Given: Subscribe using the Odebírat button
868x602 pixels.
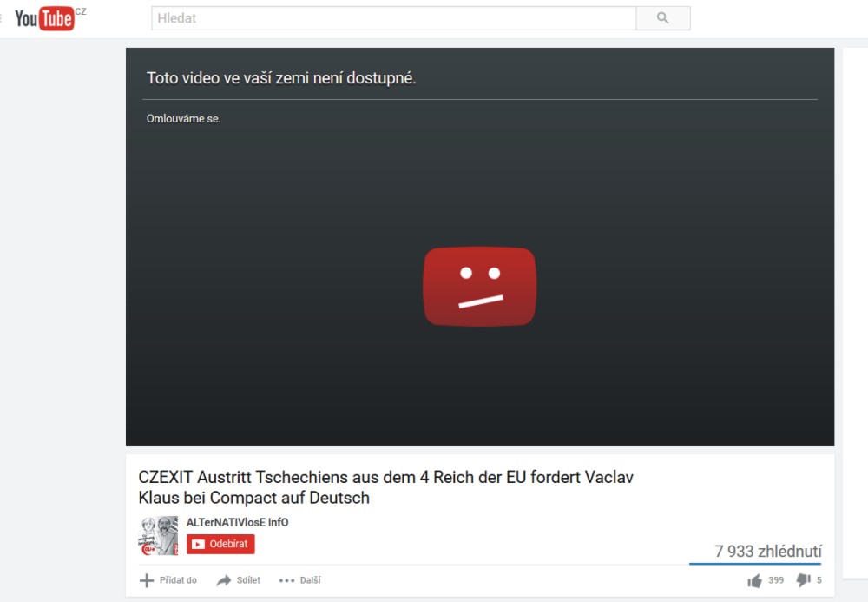Looking at the screenshot, I should tap(220, 544).
